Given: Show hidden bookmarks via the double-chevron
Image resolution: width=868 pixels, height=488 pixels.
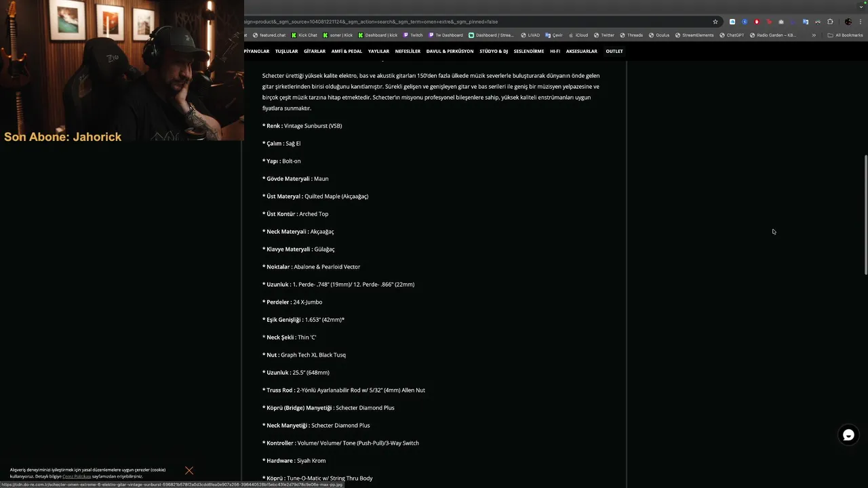Looking at the screenshot, I should pyautogui.click(x=814, y=35).
